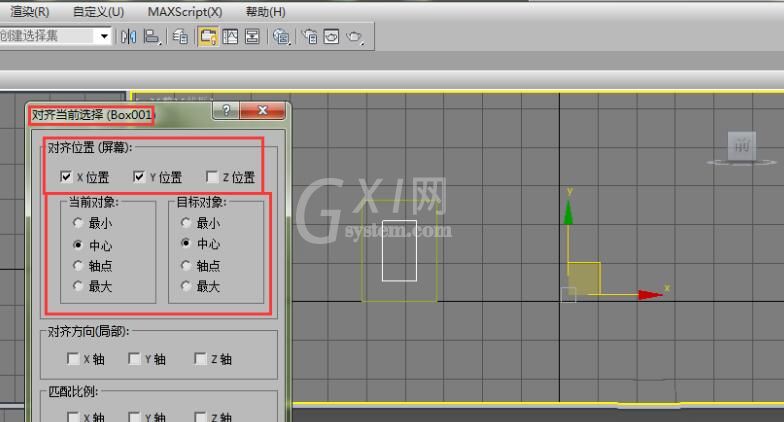784x422 pixels.
Task: Check Y 轴 under 对齐方向(局部)
Action: (134, 358)
